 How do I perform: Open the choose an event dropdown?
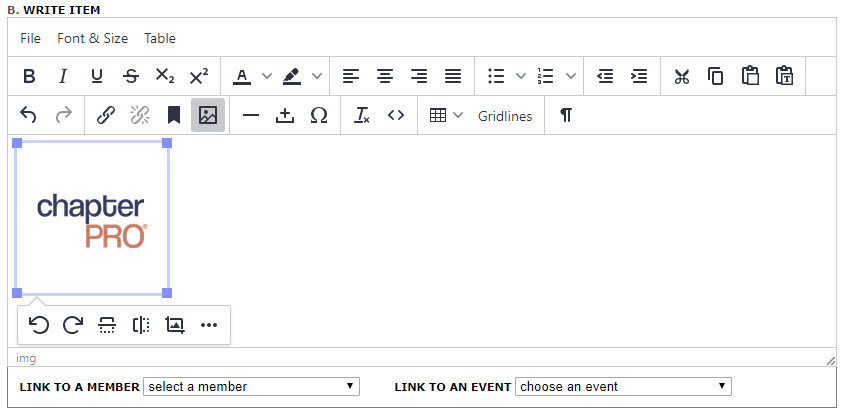point(623,386)
